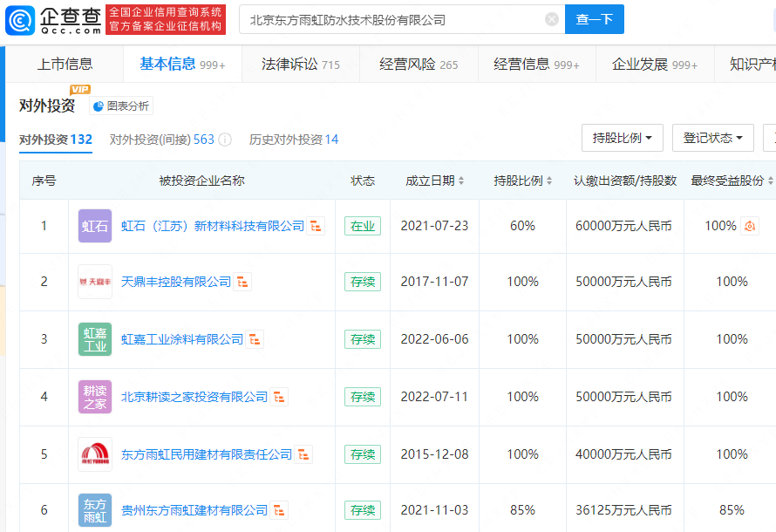Open link 虹嘉工业涂料有限公司
This screenshot has width=776, height=532.
182,339
